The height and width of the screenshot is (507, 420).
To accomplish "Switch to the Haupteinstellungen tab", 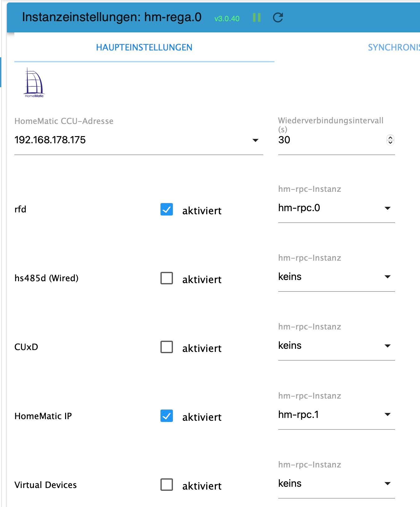I will (144, 48).
